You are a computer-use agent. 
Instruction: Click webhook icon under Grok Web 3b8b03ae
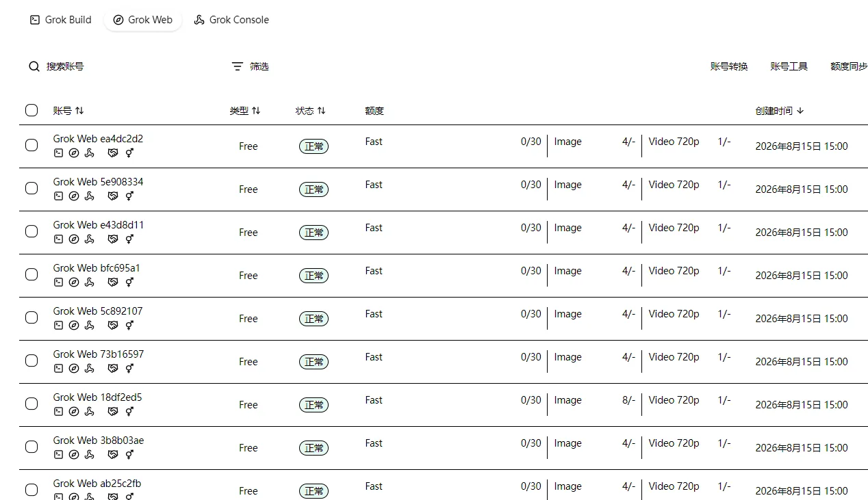coord(89,455)
